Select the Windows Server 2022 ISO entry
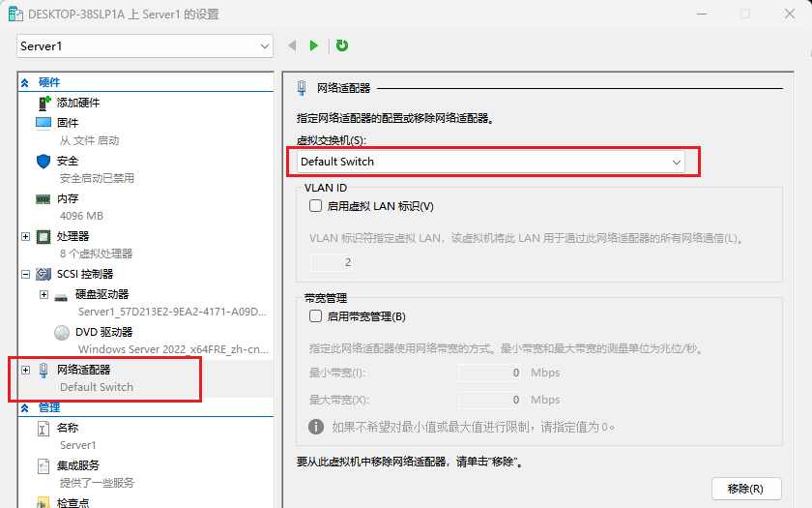 click(x=173, y=349)
